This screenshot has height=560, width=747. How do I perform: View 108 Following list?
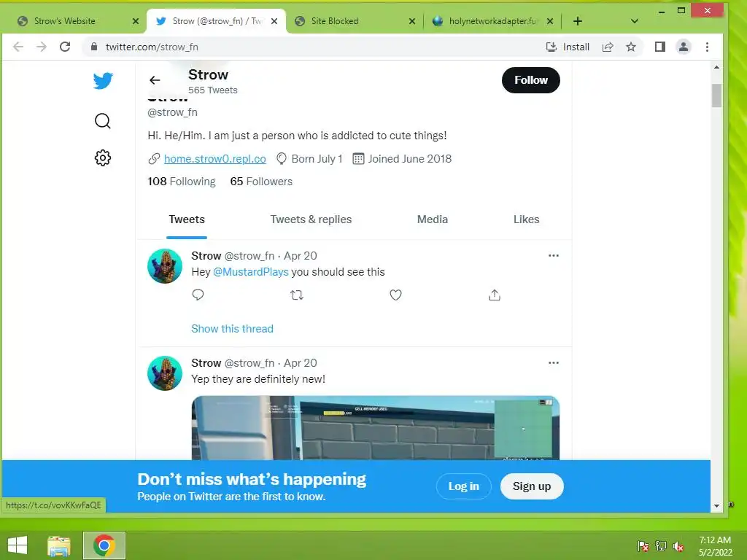coord(182,182)
